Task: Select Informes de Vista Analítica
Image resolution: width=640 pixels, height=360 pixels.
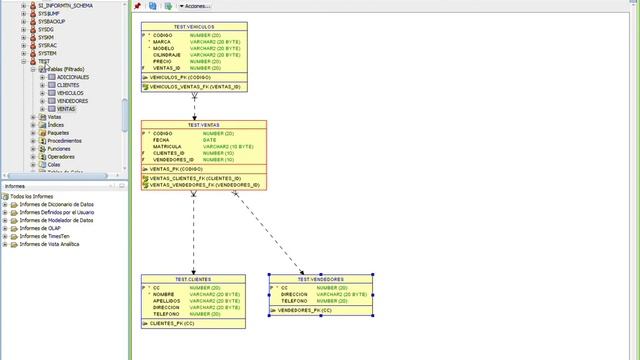Action: [x=49, y=244]
